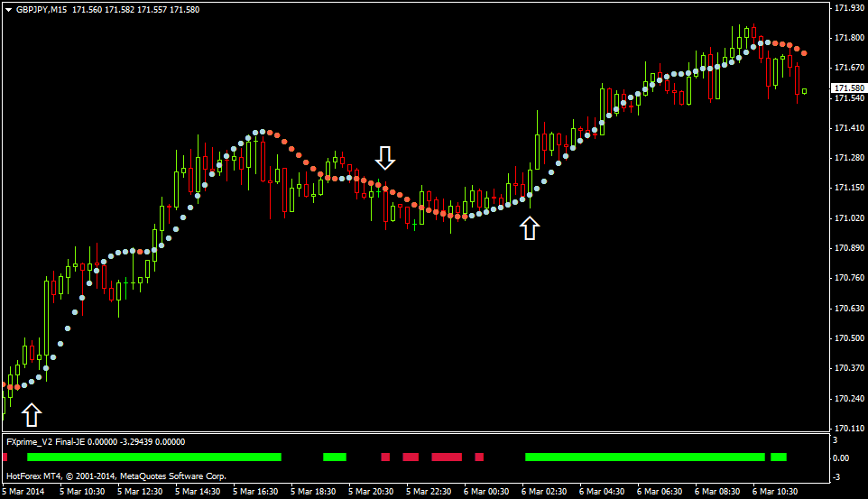Click the HotForex MT4 copyright text
This screenshot has height=499, width=868.
pyautogui.click(x=115, y=476)
